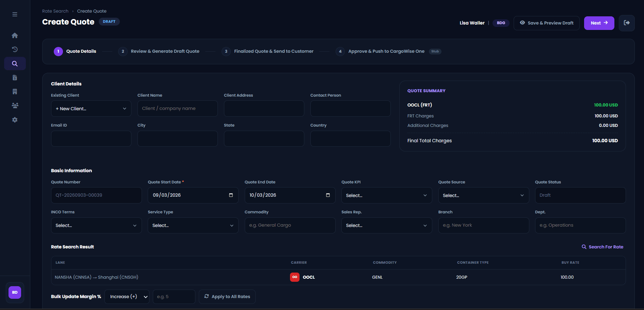The image size is (644, 310).
Task: Click the 'FRT Charges' label
Action: click(x=420, y=116)
